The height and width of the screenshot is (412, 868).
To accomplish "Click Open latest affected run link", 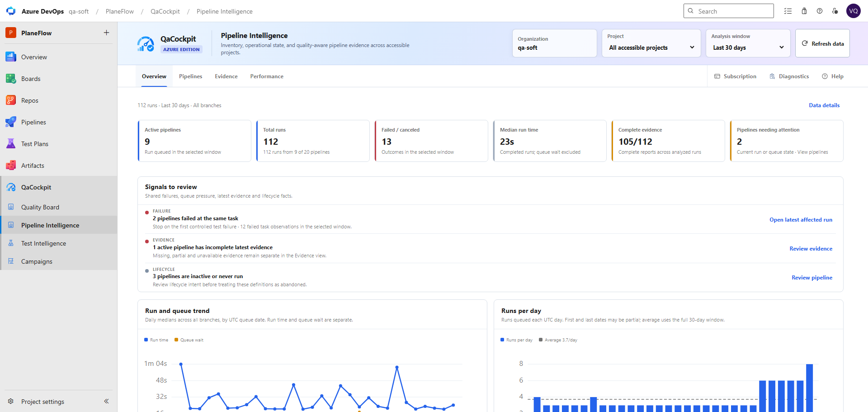I will 801,220.
